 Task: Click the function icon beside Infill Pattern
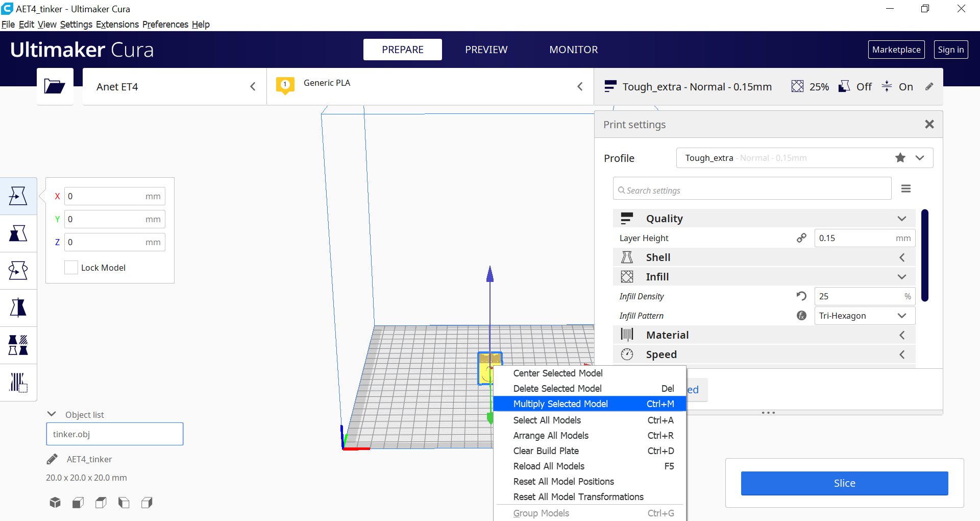click(801, 316)
